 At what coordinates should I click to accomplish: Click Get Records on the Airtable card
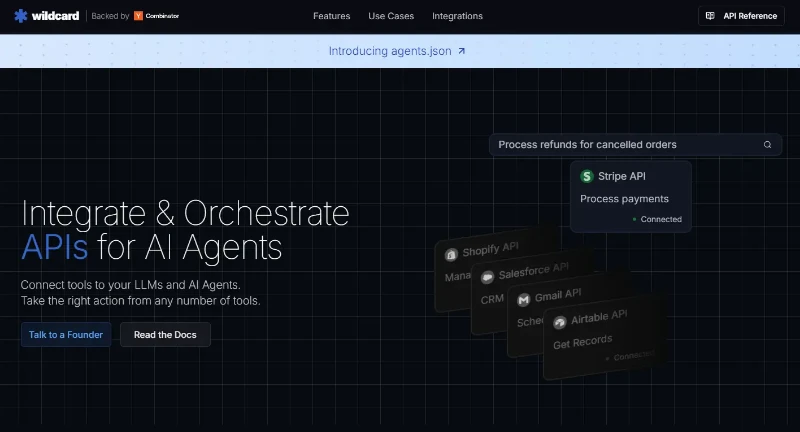coord(582,342)
